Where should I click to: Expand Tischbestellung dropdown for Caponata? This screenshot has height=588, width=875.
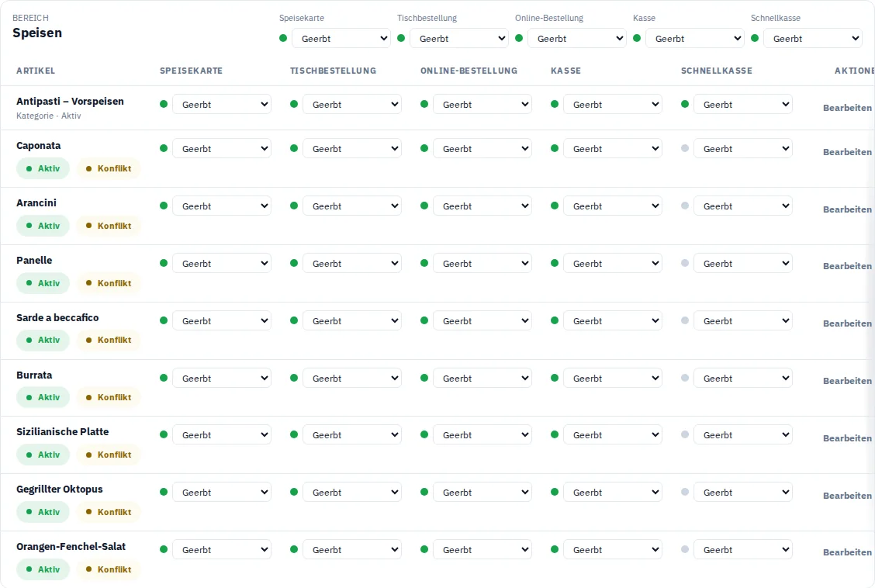tap(351, 148)
